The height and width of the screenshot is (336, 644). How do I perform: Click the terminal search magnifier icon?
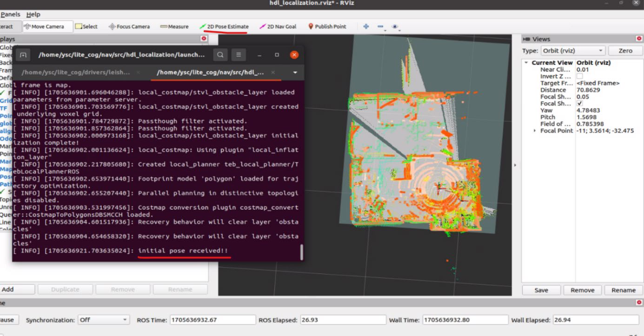[220, 55]
